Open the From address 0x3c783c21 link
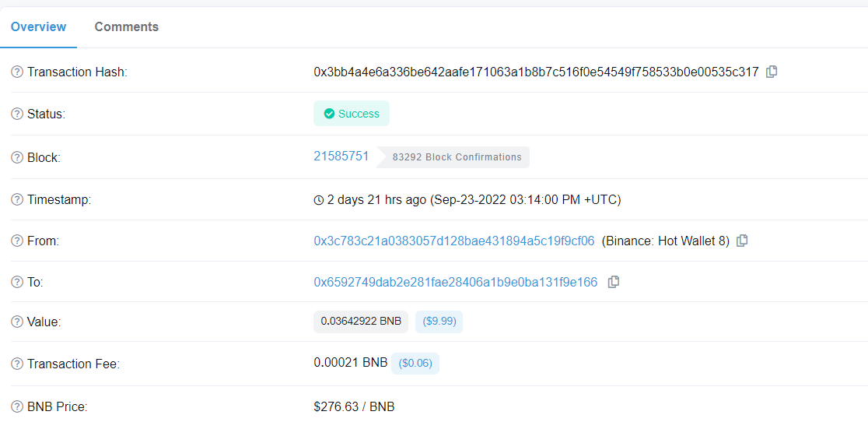 (454, 241)
